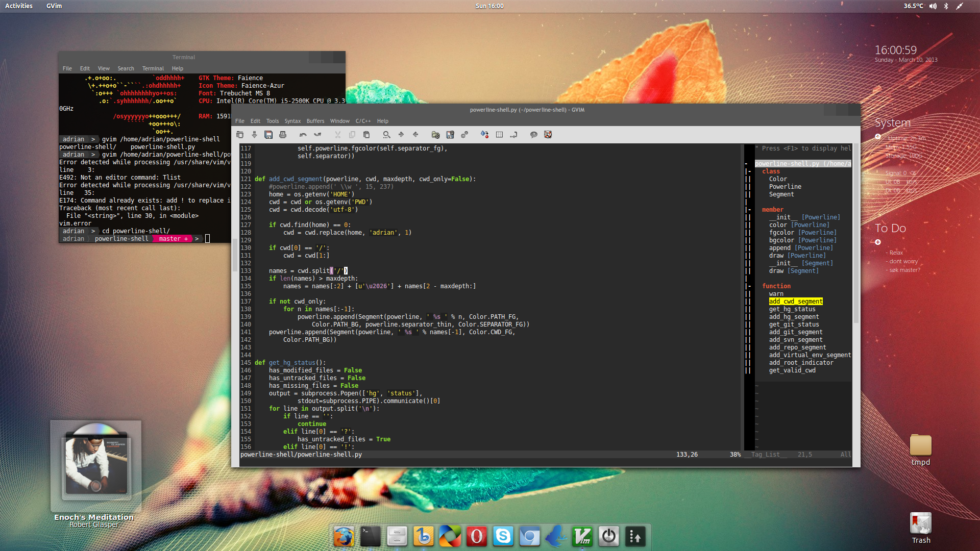This screenshot has width=980, height=551.
Task: Click the Make build icon
Action: [x=484, y=135]
